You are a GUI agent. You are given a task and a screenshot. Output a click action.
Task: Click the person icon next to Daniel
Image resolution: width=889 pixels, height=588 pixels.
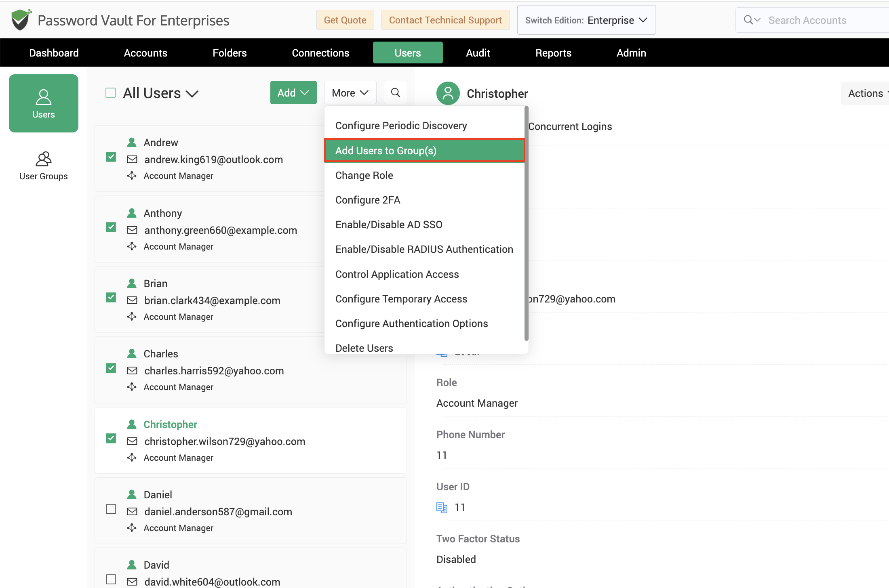(132, 495)
